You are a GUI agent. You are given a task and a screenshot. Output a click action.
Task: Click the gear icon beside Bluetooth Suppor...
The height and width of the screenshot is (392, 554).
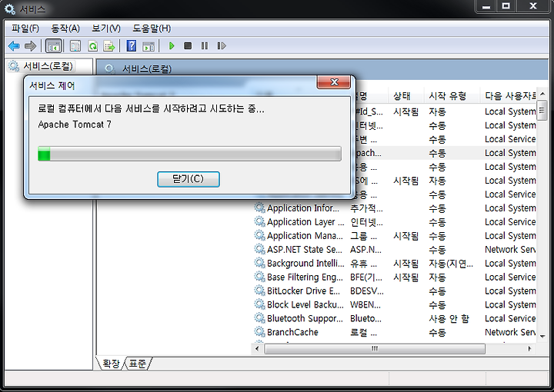click(260, 318)
